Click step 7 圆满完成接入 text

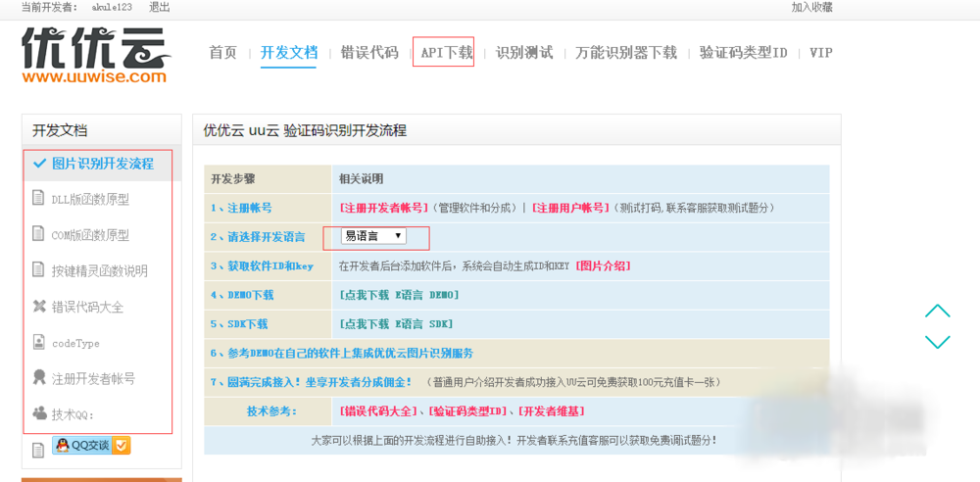click(312, 382)
